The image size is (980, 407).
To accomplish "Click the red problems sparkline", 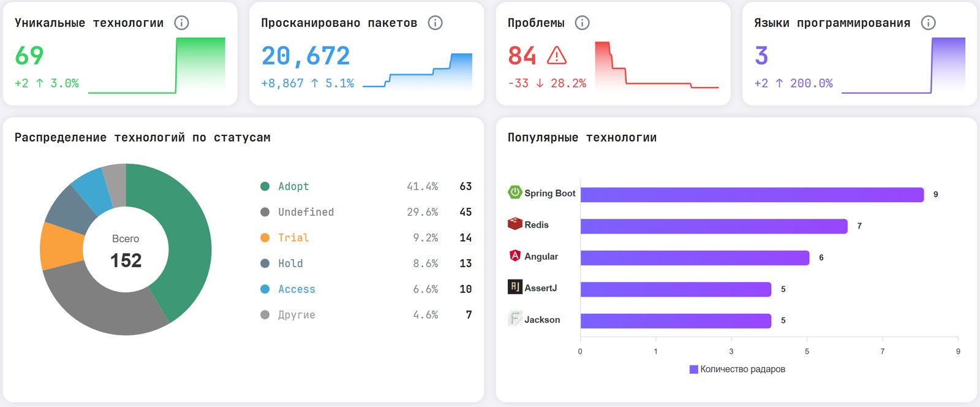I will click(x=657, y=66).
